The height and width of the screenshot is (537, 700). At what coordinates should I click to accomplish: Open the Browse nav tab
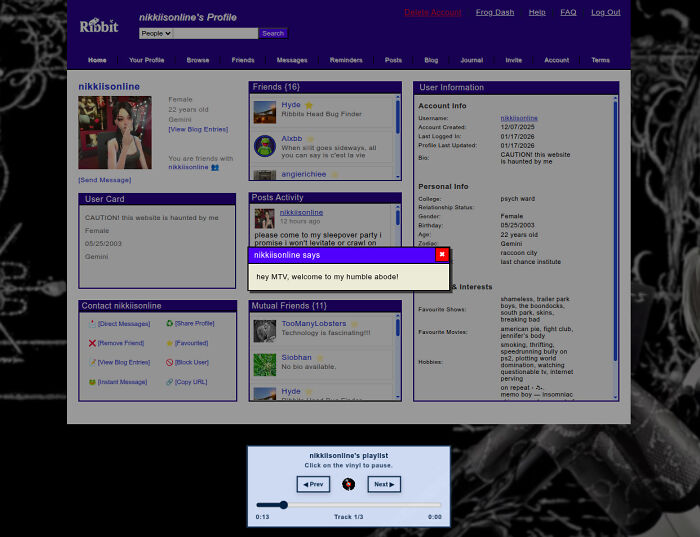(198, 60)
